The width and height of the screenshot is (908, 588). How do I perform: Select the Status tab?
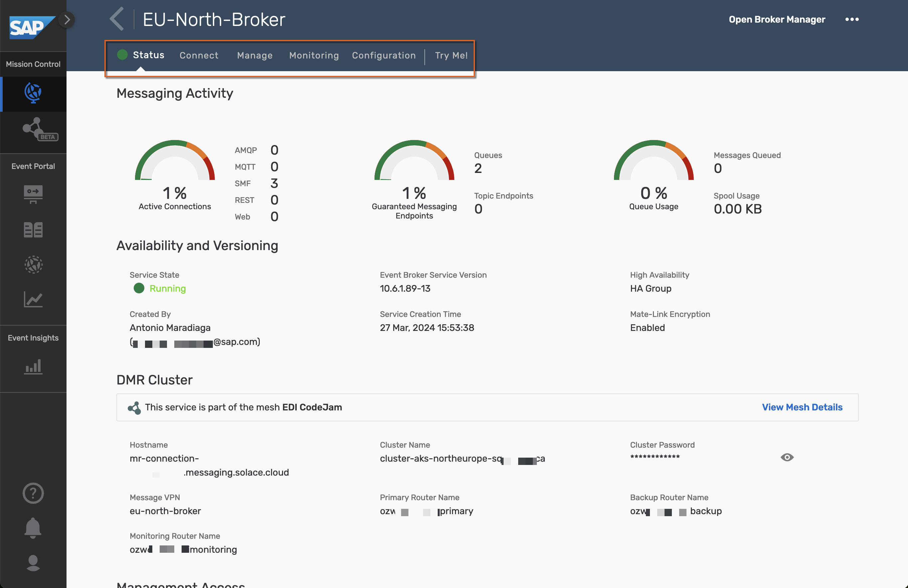148,55
